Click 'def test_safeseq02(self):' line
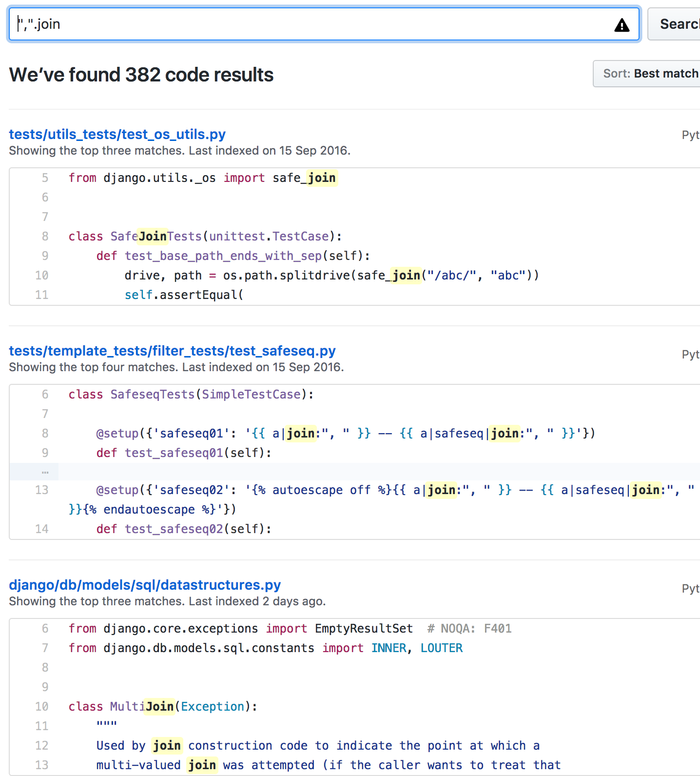The width and height of the screenshot is (700, 776). (184, 529)
